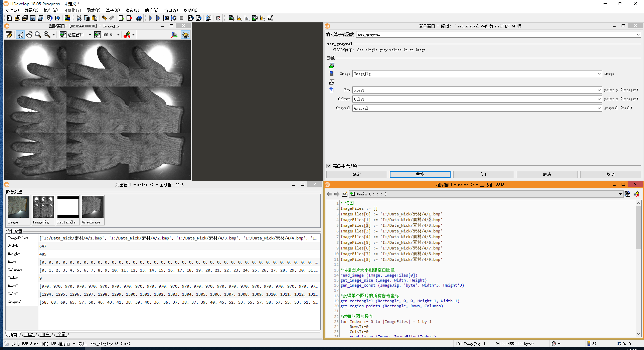Toggle the light bulb display option

click(186, 34)
